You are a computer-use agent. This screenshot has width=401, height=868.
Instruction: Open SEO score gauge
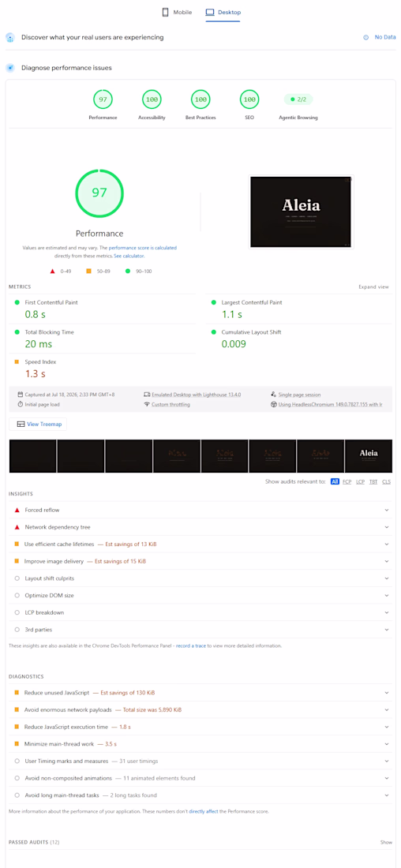click(x=249, y=99)
